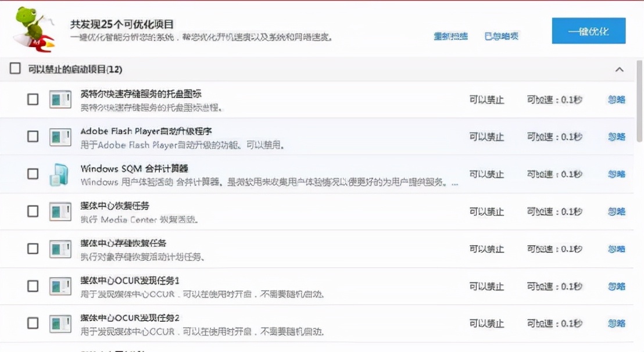Click 忽略 on the Windows SQM row

pyautogui.click(x=616, y=173)
